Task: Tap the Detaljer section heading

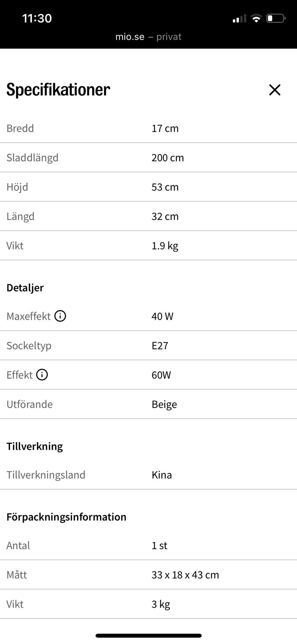Action: [x=25, y=288]
